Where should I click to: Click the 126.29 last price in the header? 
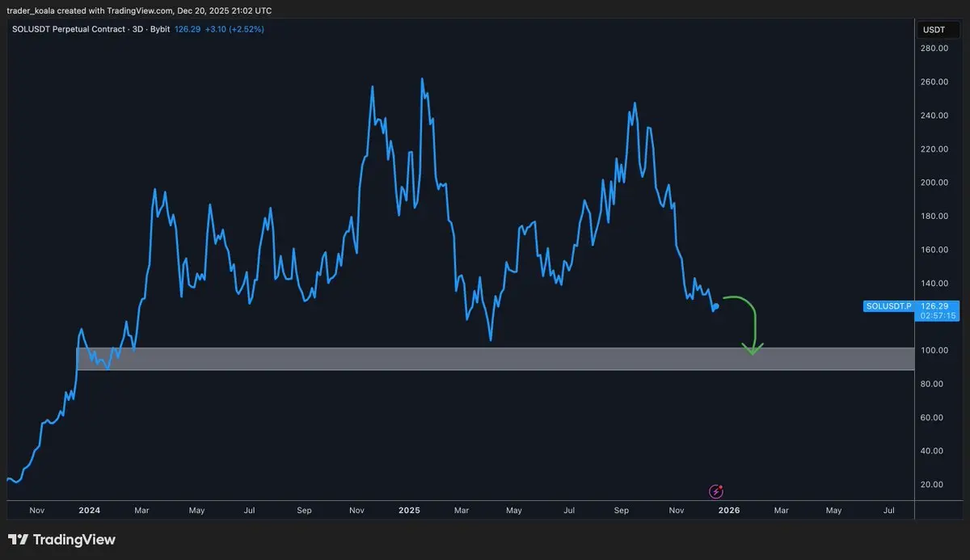point(187,29)
